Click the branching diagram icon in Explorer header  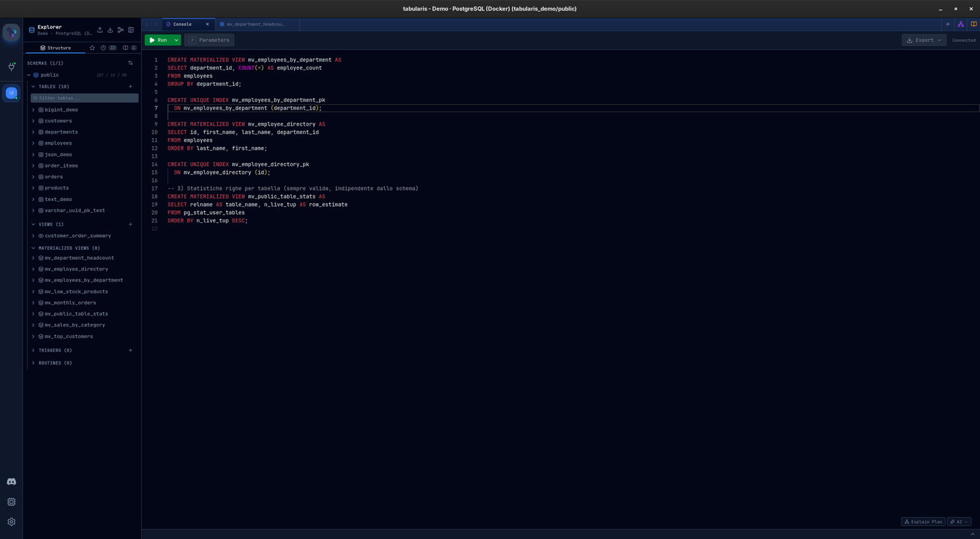click(x=121, y=29)
